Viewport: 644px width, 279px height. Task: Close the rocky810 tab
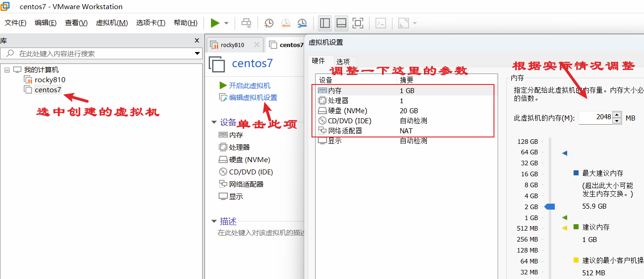point(257,45)
